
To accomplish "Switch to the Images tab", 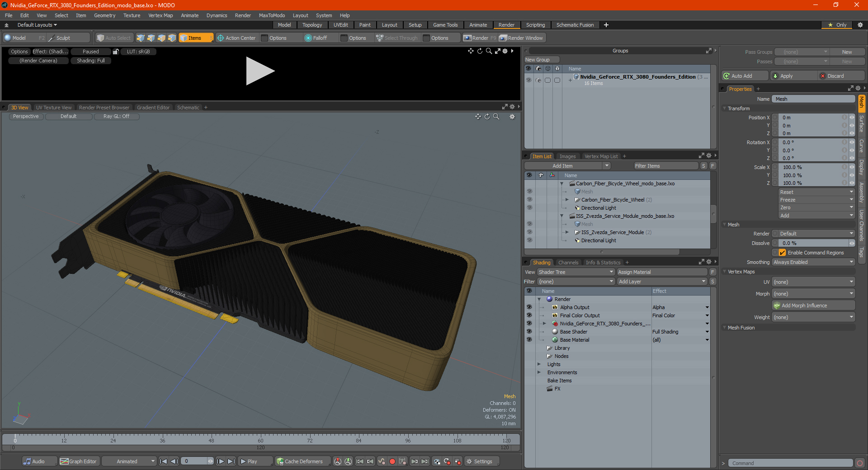I will (567, 156).
